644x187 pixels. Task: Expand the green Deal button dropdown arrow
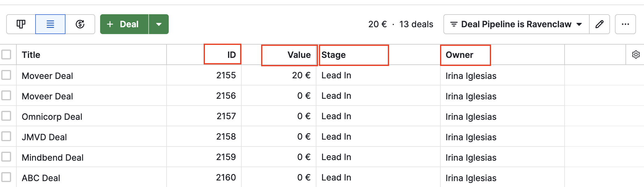tap(159, 24)
